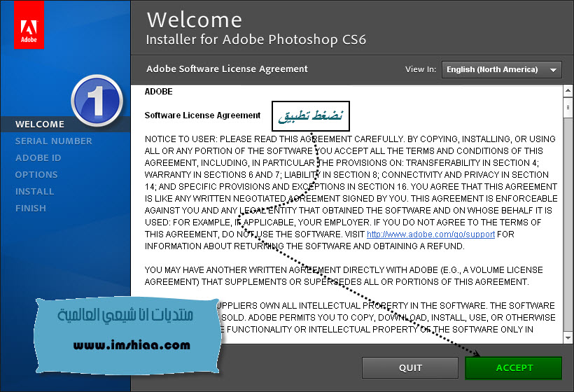
Task: Click the scrollbar up arrow
Action: coord(568,90)
